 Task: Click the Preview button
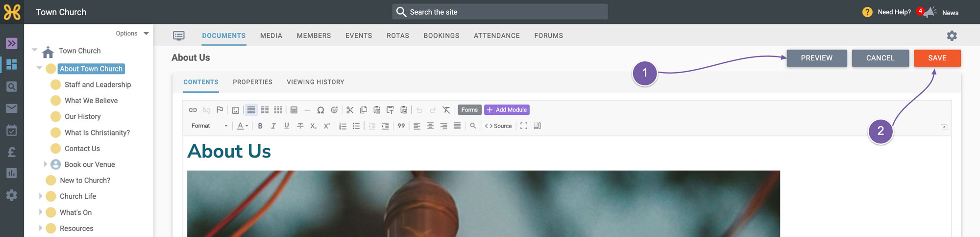pyautogui.click(x=817, y=58)
